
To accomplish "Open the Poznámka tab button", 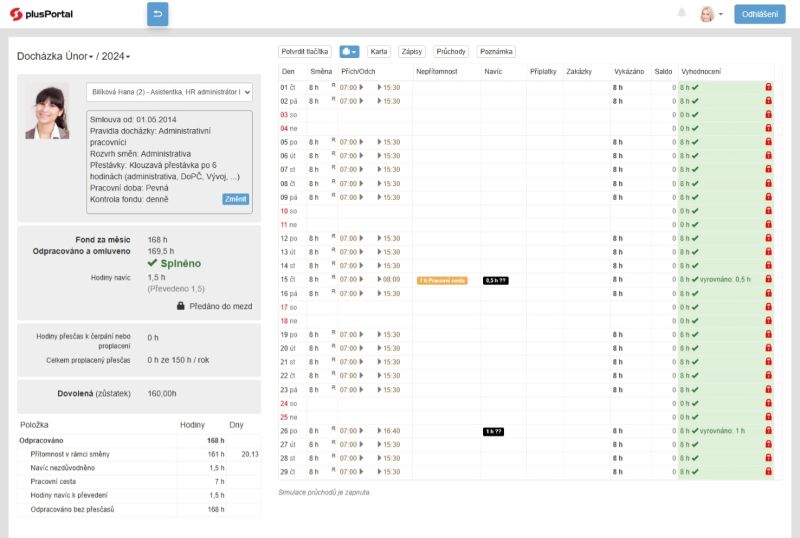I will 496,52.
